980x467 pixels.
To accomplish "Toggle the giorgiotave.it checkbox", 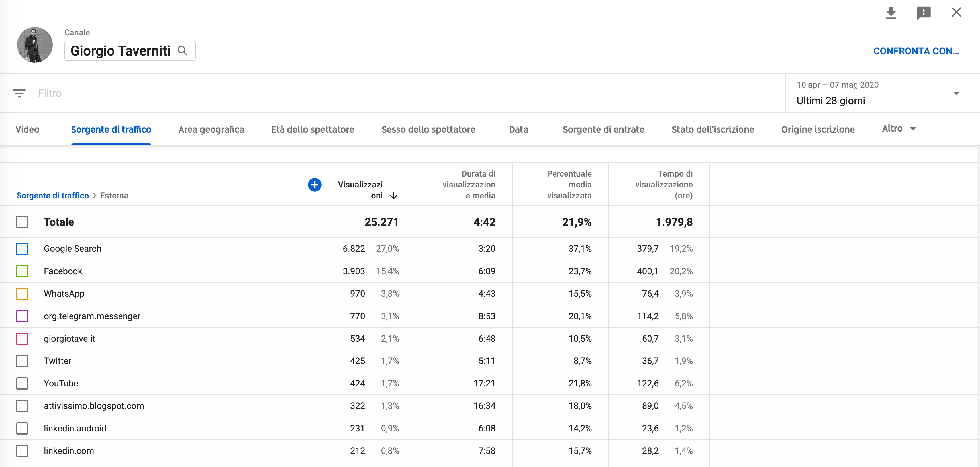I will click(22, 339).
